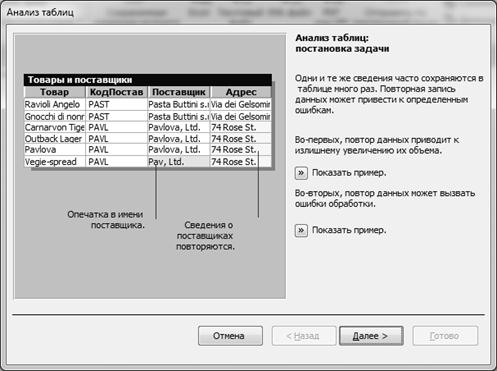Click the Анализ таблиц window title
497x371 pixels.
(40, 12)
